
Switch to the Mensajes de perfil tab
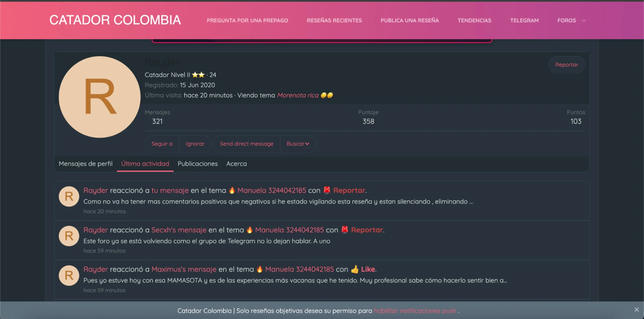[x=86, y=164]
